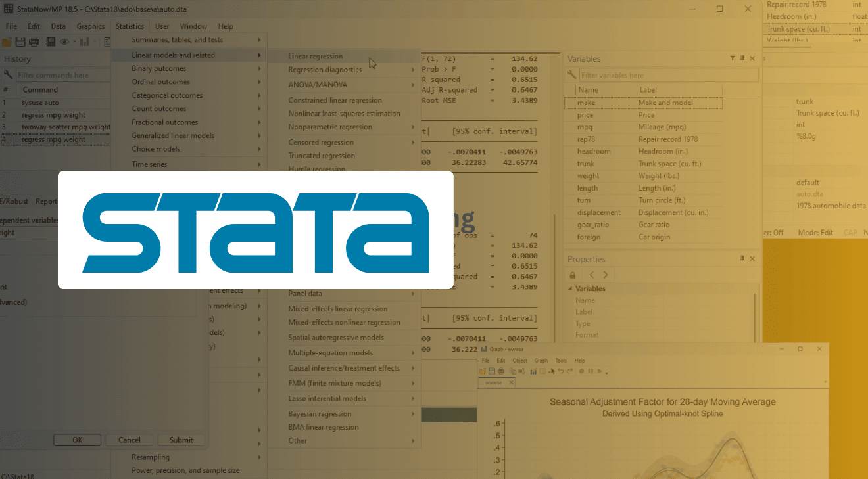Click the wrench icon in the History panel
This screenshot has height=479, width=868.
pyautogui.click(x=8, y=75)
